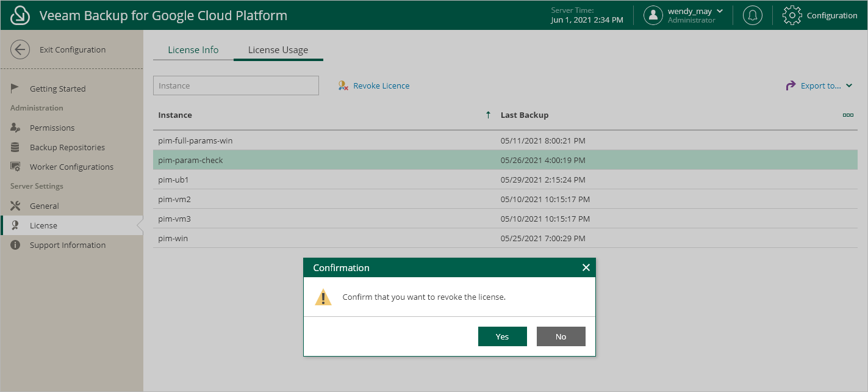Click the 05/26/2021 4:00:19 PM backup date
This screenshot has height=392, width=868.
point(543,160)
